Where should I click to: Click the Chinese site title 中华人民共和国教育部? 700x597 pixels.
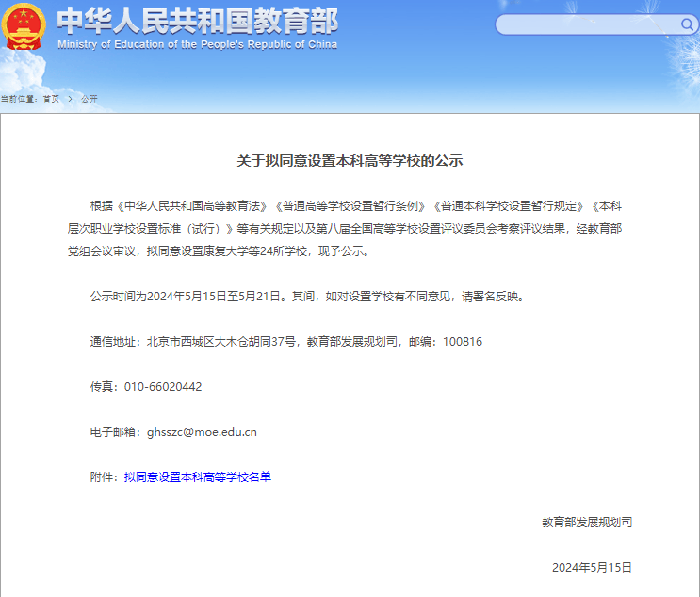(197, 21)
